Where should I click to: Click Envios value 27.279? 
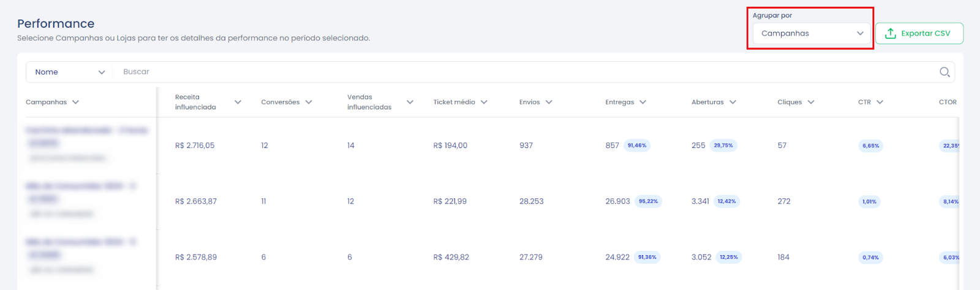531,257
